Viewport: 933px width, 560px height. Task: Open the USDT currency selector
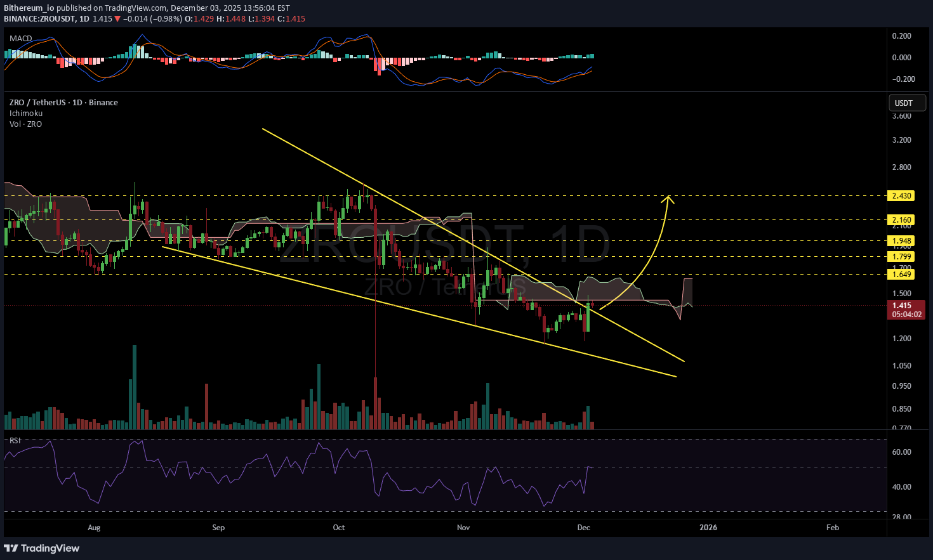[906, 103]
